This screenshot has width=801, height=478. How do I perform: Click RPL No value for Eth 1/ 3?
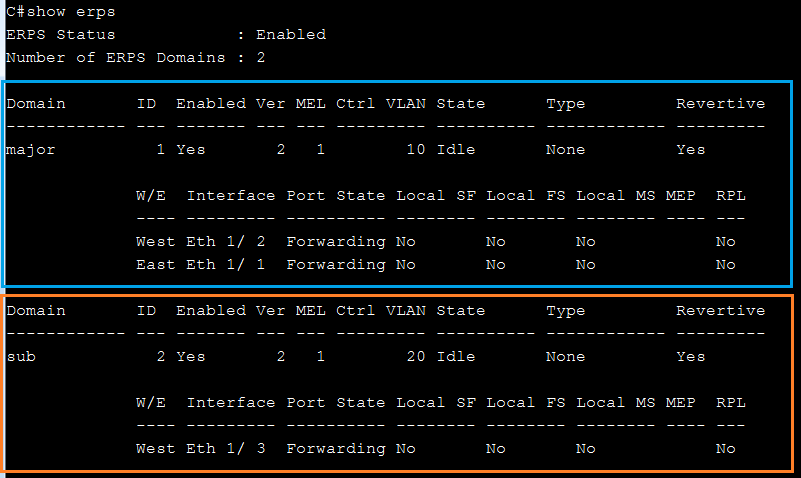[725, 448]
